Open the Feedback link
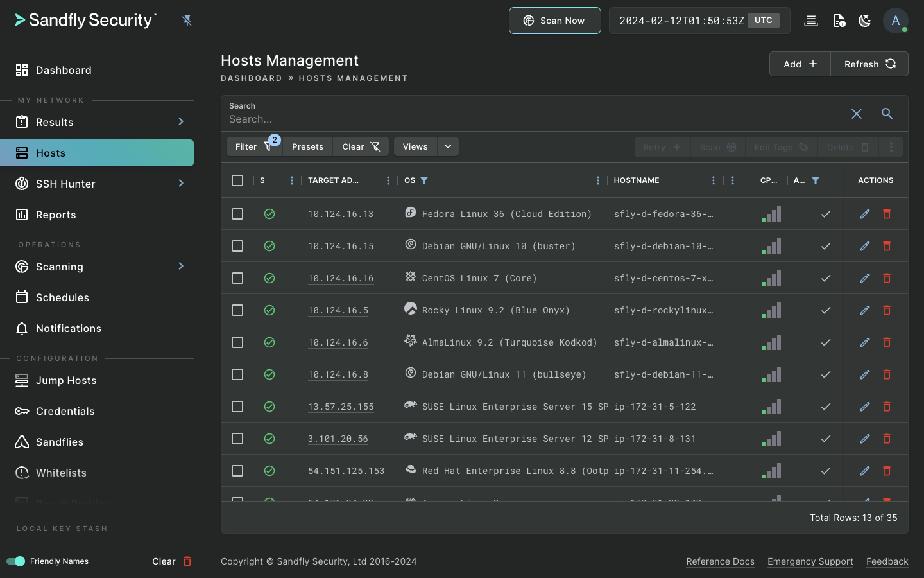 click(x=887, y=561)
